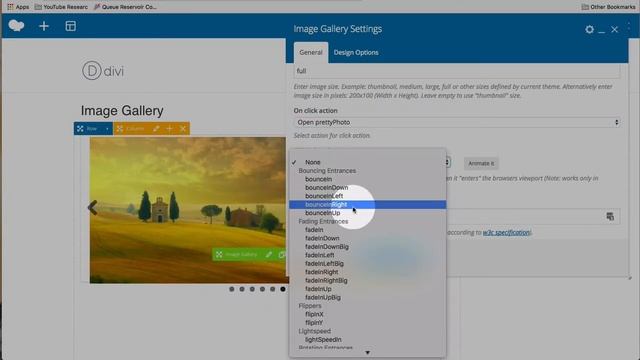Viewport: 640px width, 360px height.
Task: Edit the column with the orange pencil icon
Action: (x=156, y=129)
